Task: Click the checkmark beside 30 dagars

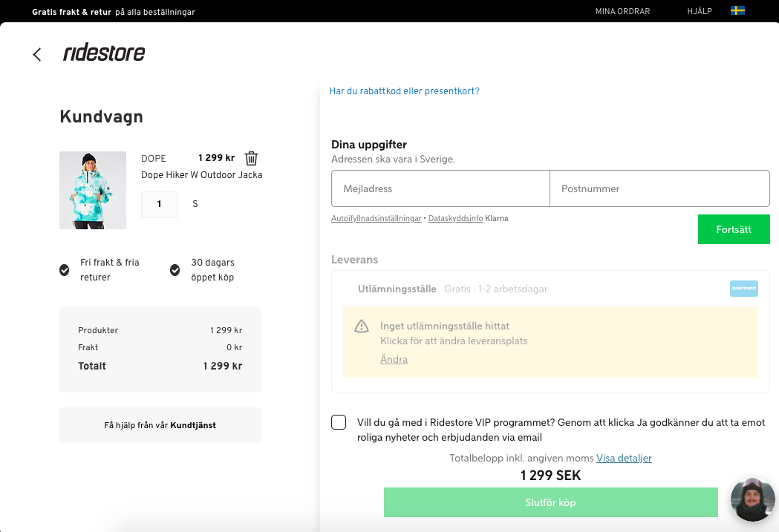Action: (175, 270)
